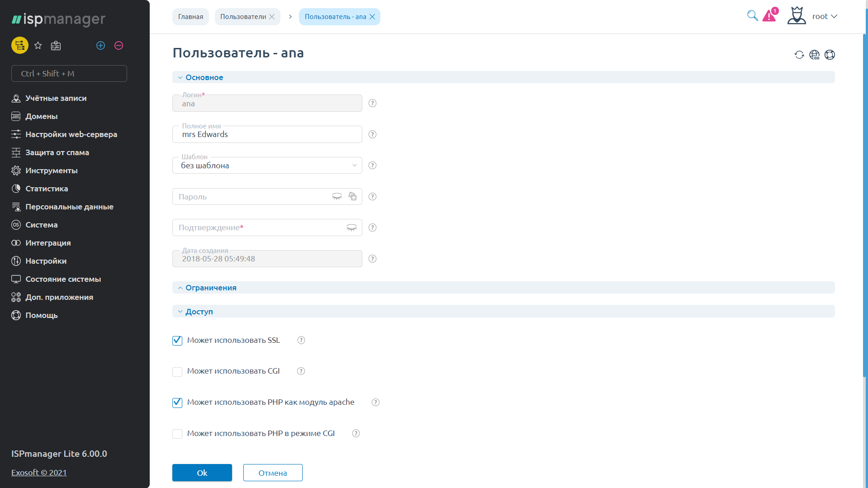868x488 pixels.
Task: Click the help icon beside Login field
Action: [x=372, y=103]
